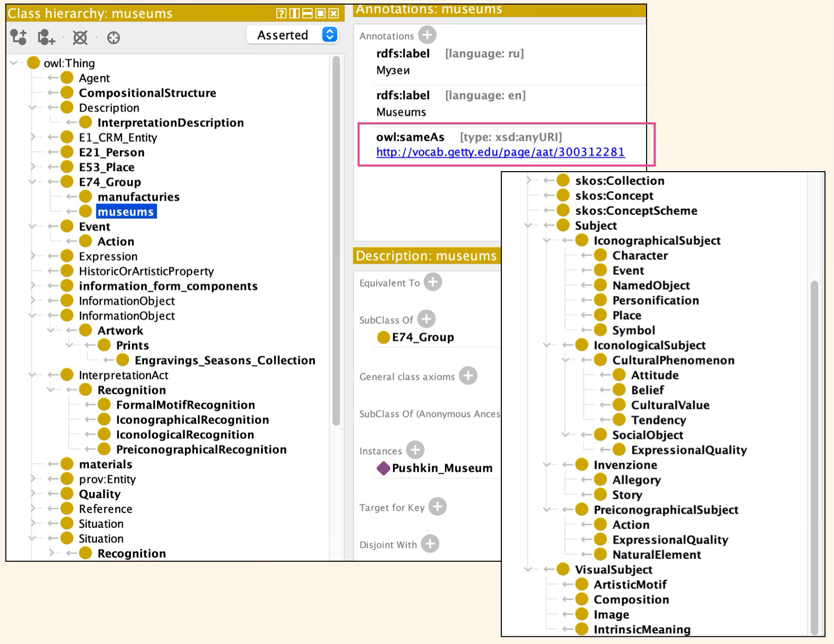Add a Disjoint With class
Screen dimensions: 834x644
430,544
